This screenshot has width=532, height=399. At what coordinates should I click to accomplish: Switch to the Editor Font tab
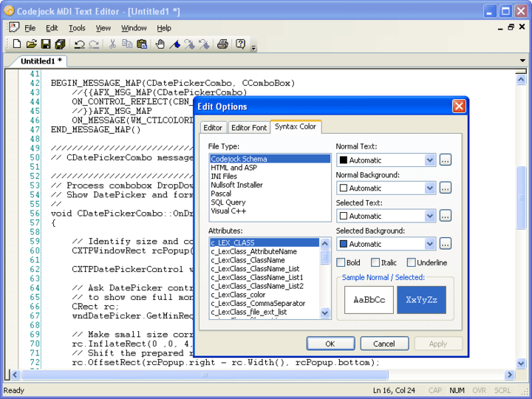249,128
